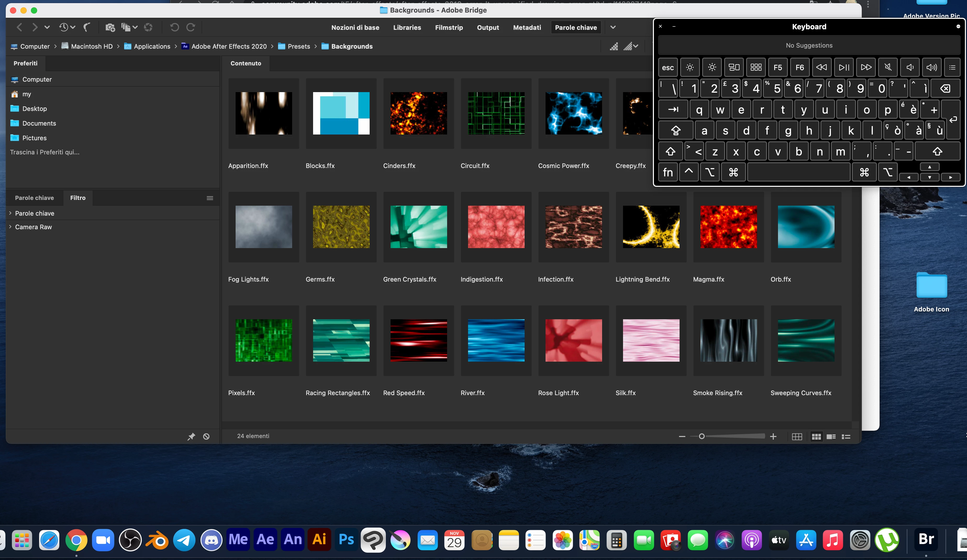
Task: Click the go back arrow
Action: tap(19, 27)
